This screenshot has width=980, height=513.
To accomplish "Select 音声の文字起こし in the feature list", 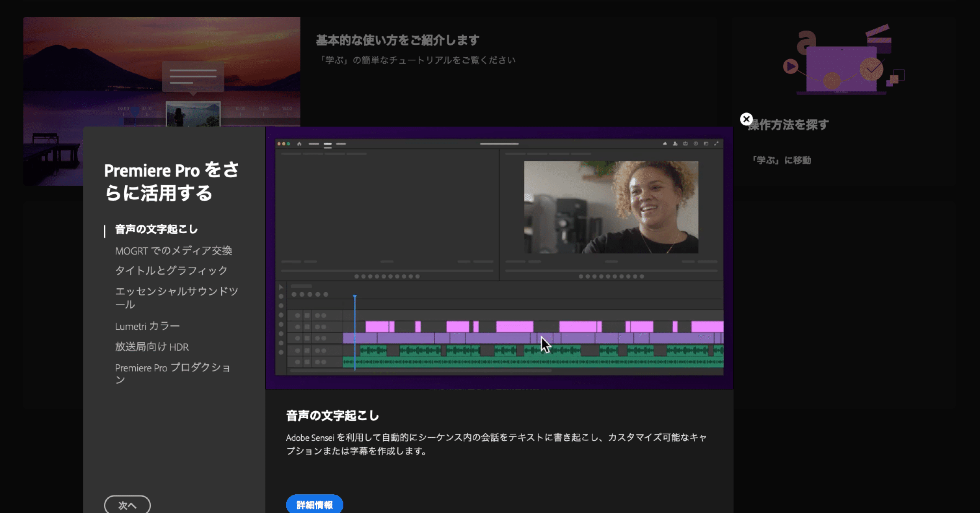I will [x=156, y=229].
